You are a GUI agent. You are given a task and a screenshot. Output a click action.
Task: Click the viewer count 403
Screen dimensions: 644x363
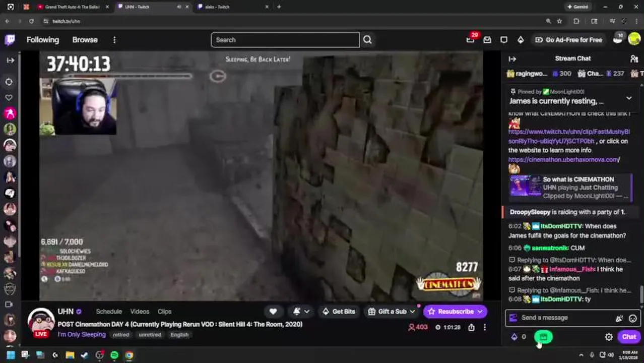coord(418,327)
